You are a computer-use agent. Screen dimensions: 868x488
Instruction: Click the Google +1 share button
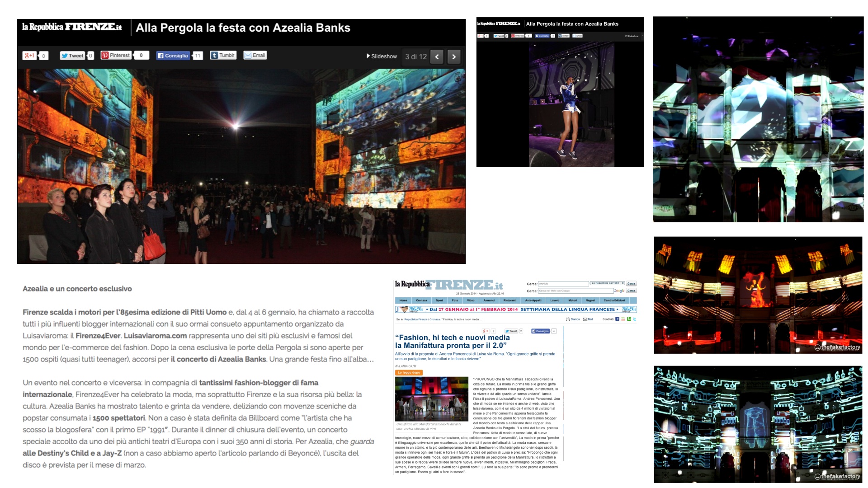tap(30, 56)
